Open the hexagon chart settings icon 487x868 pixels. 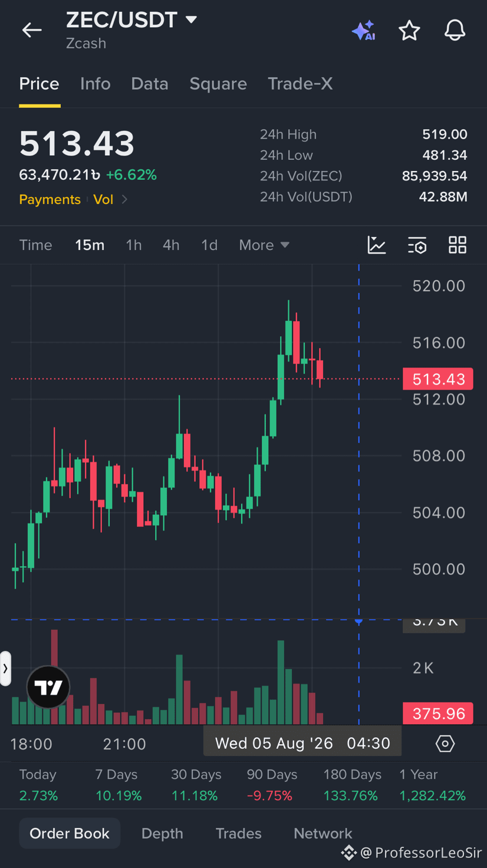point(445,744)
